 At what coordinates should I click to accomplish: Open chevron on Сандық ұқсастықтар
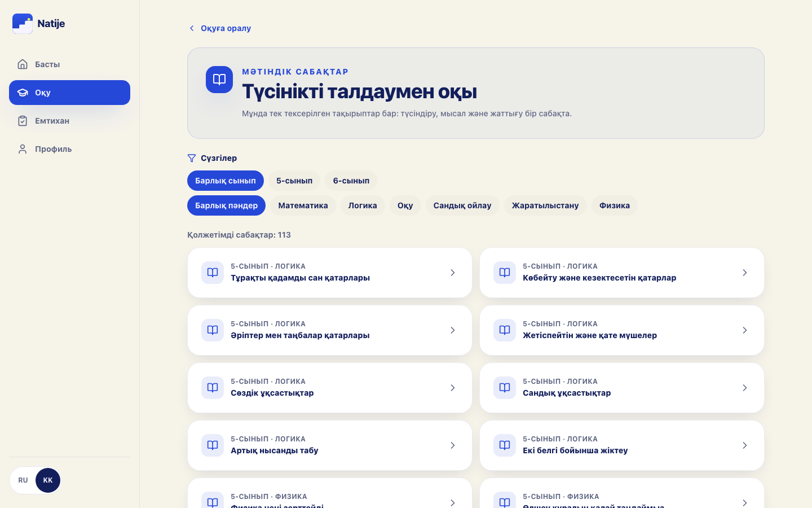click(x=745, y=388)
